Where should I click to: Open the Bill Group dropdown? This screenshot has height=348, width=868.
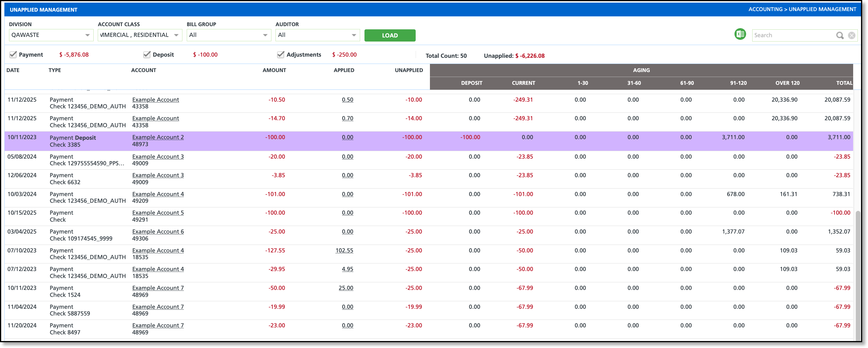click(265, 35)
